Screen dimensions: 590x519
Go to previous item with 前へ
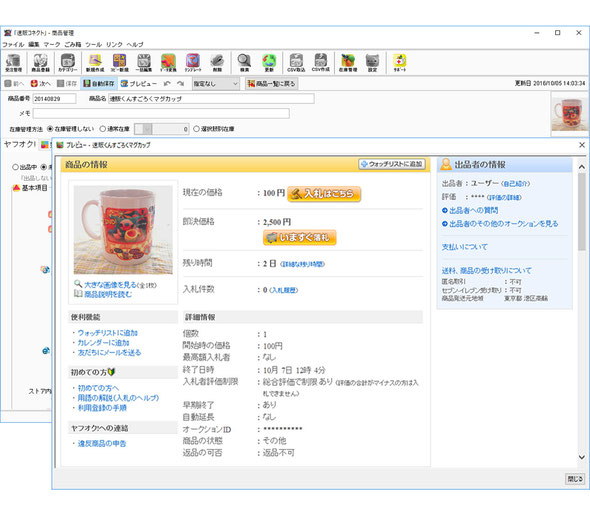14,84
